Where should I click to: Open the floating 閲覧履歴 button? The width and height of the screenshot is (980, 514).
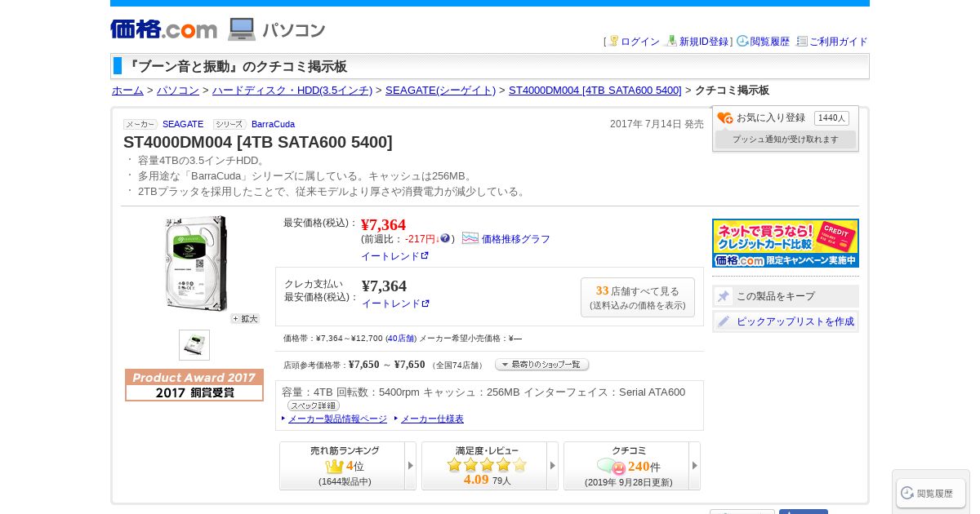tap(931, 493)
